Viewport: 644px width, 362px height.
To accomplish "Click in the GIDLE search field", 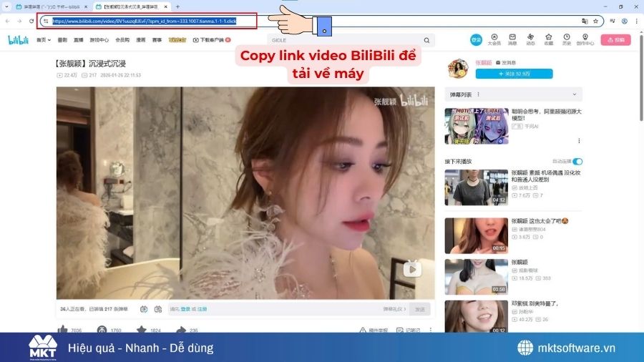I will [x=345, y=40].
